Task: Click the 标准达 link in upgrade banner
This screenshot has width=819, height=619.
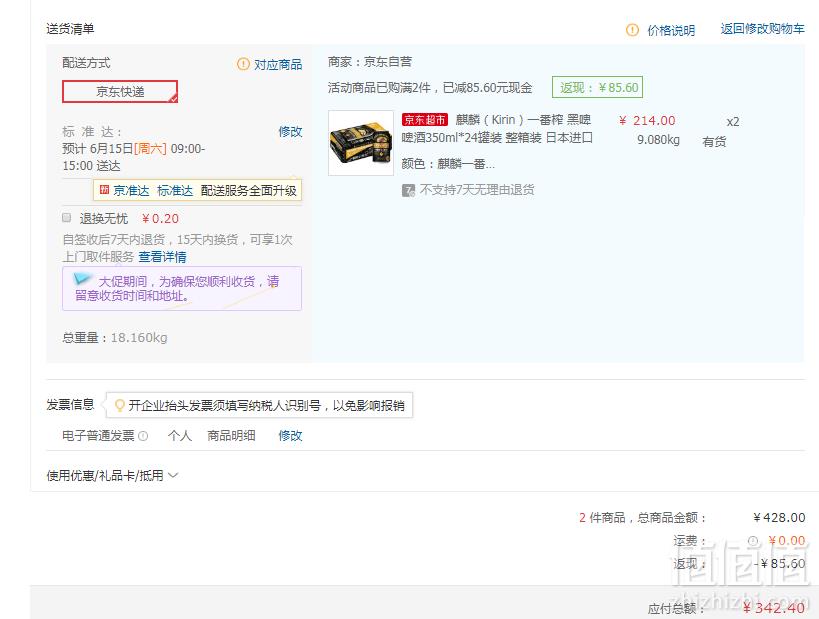Action: (175, 191)
